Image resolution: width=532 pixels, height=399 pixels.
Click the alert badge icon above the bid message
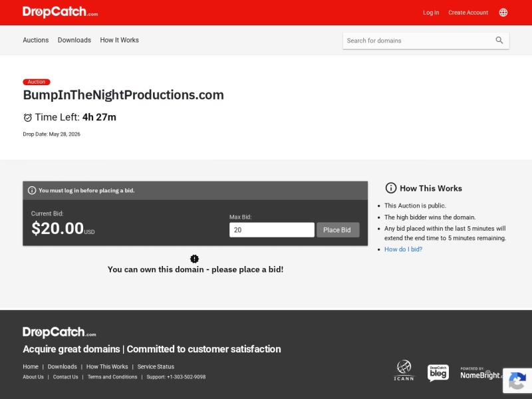[x=194, y=259]
